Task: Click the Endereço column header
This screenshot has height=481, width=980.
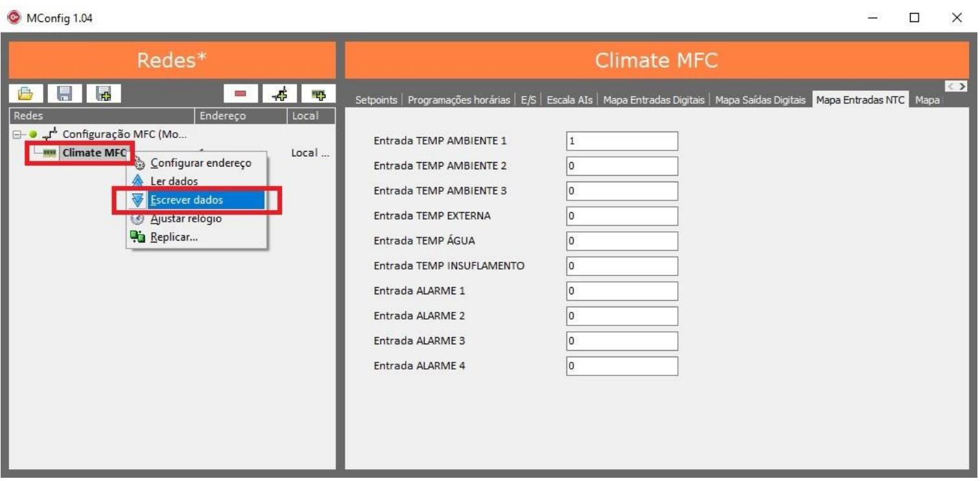Action: (x=241, y=116)
